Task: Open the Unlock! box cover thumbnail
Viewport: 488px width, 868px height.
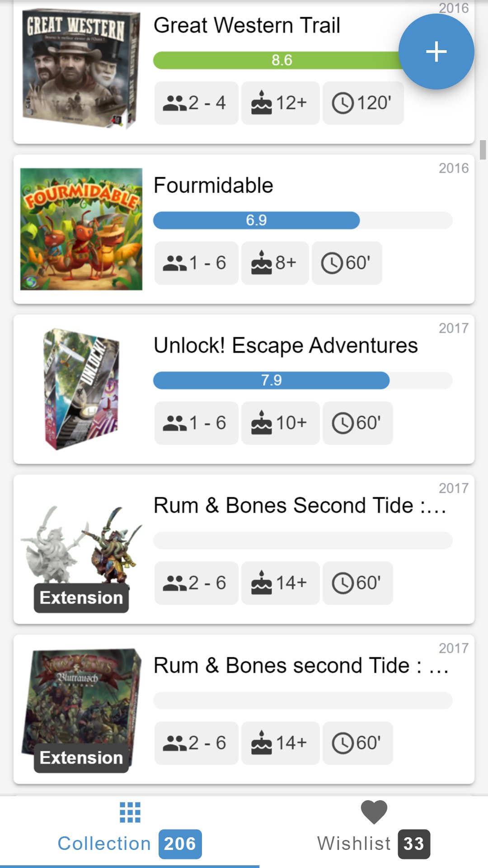Action: pyautogui.click(x=81, y=389)
